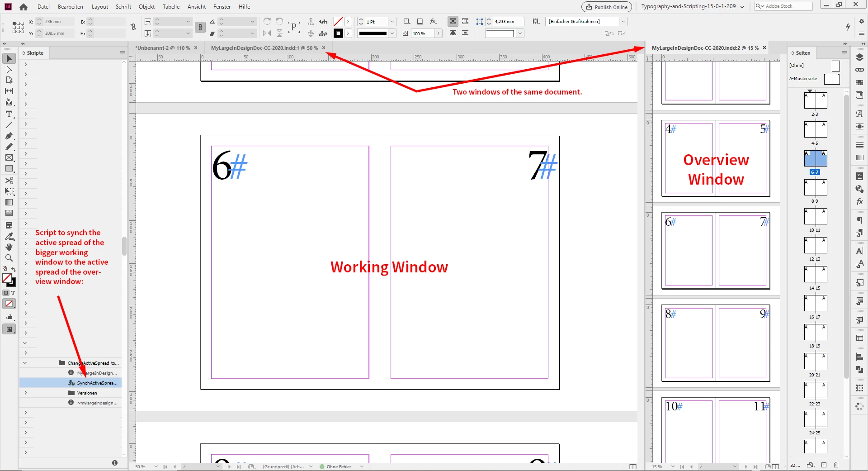Image resolution: width=868 pixels, height=471 pixels.
Task: Toggle constrain scaling proportions chain button
Action: 200,27
